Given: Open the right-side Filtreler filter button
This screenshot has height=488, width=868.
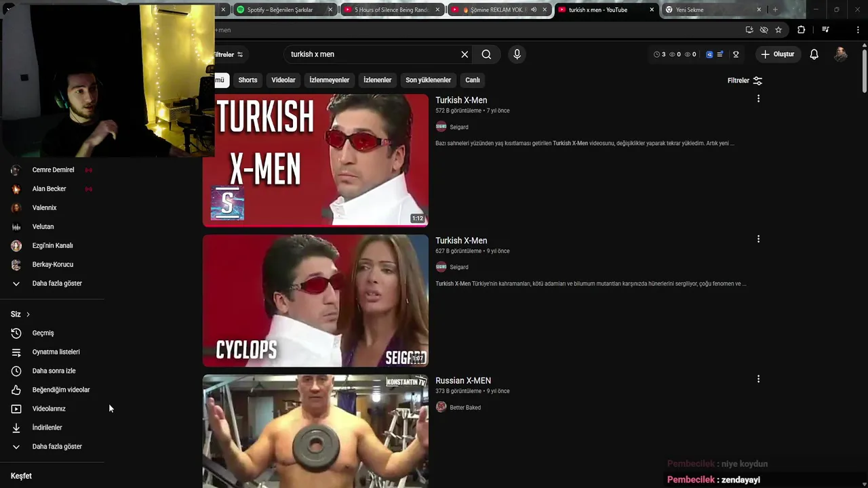Looking at the screenshot, I should coord(745,81).
